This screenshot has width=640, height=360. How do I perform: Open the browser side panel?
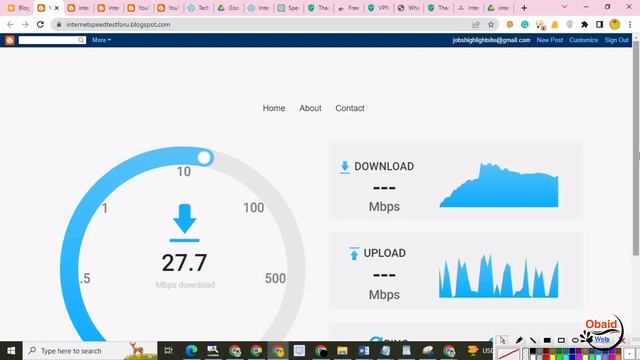(600, 24)
